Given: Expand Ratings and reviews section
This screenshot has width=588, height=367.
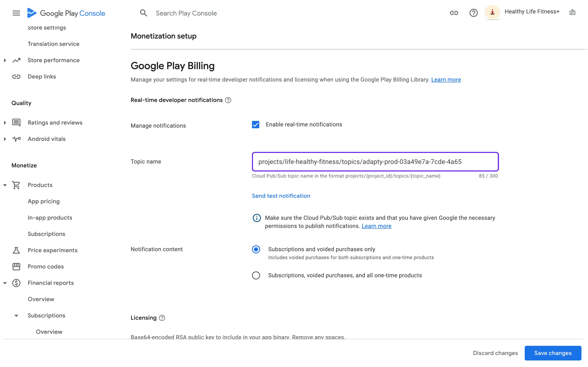Looking at the screenshot, I should click(x=5, y=123).
